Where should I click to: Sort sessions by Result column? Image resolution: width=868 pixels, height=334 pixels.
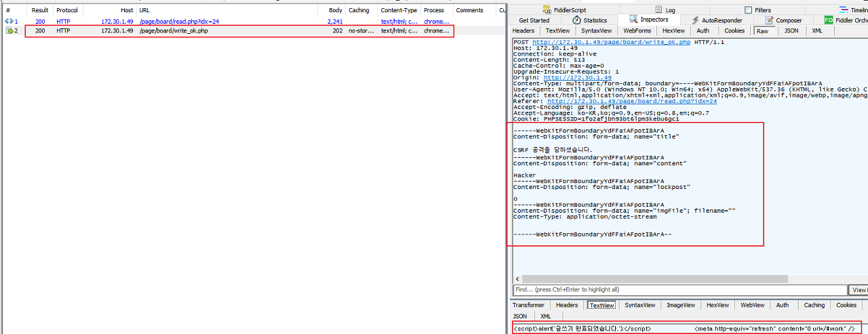[40, 10]
